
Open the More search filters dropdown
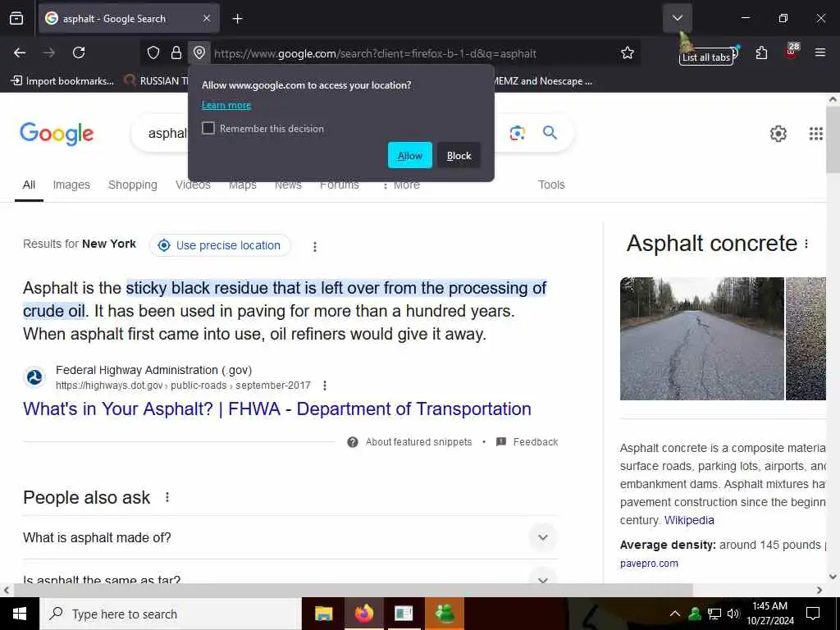tap(400, 185)
